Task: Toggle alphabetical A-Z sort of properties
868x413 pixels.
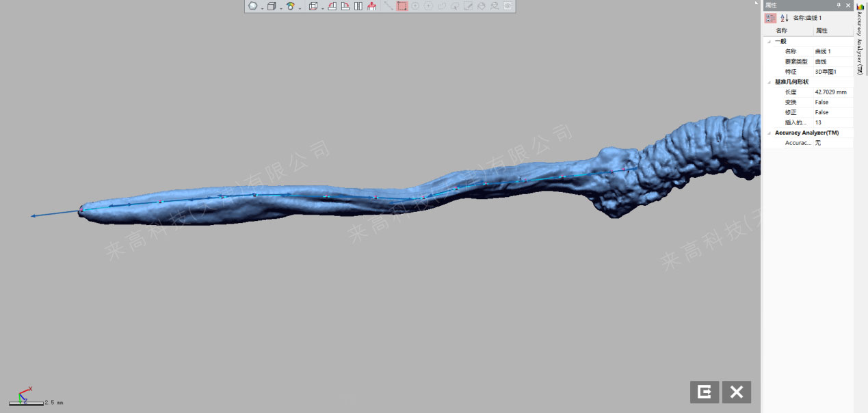Action: (785, 18)
